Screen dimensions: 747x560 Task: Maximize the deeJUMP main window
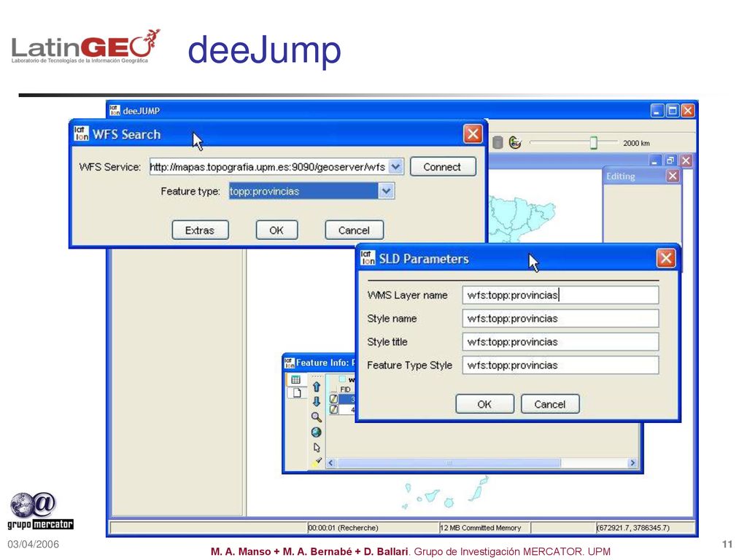[x=672, y=111]
